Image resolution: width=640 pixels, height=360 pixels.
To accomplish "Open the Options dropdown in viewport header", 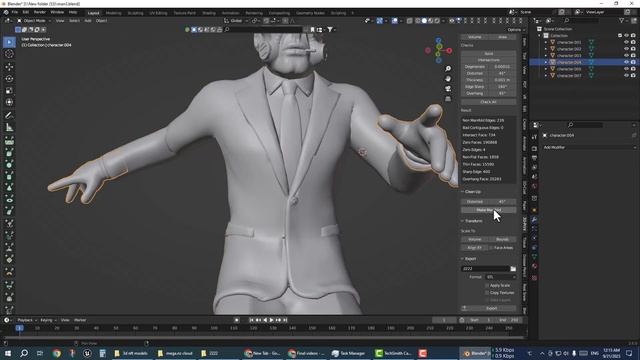I will coord(516,30).
